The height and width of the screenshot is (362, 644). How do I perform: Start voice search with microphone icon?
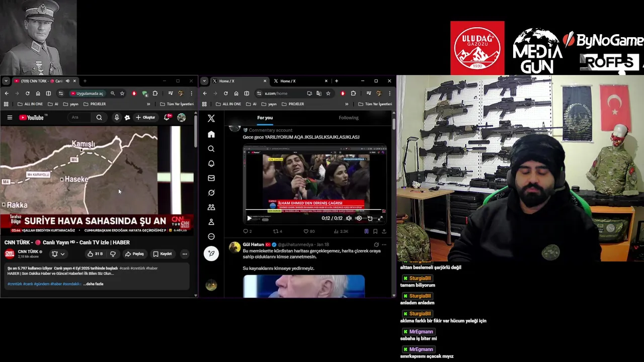117,118
